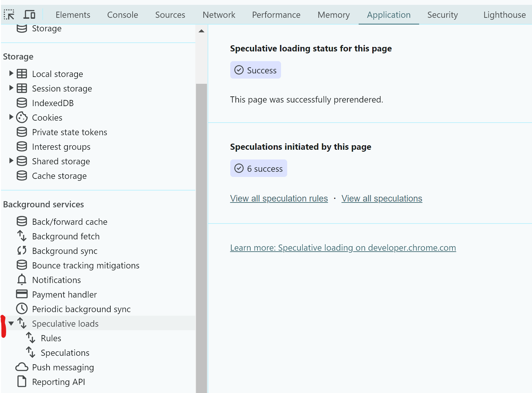
Task: Click the sidebar scroll up arrow
Action: 201,31
